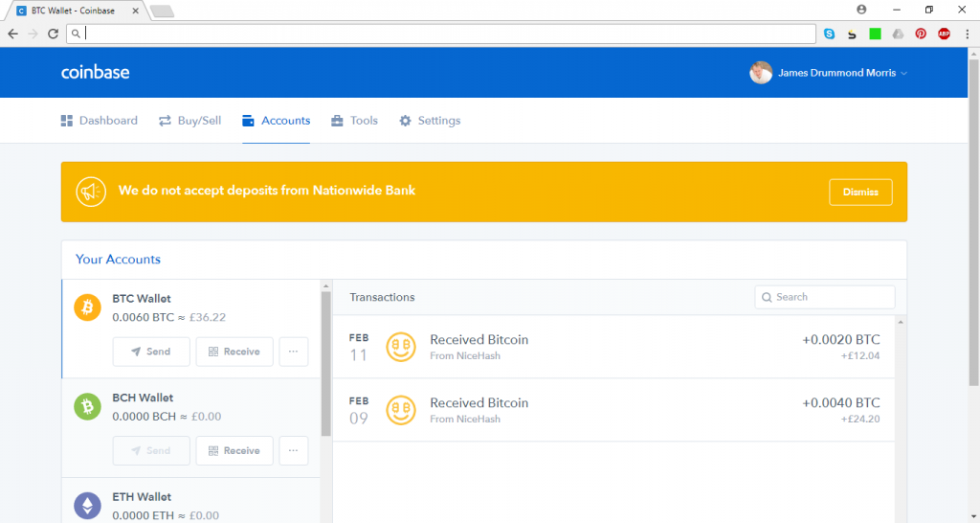Go to the Dashboard tab
The width and height of the screenshot is (980, 523).
tap(100, 121)
